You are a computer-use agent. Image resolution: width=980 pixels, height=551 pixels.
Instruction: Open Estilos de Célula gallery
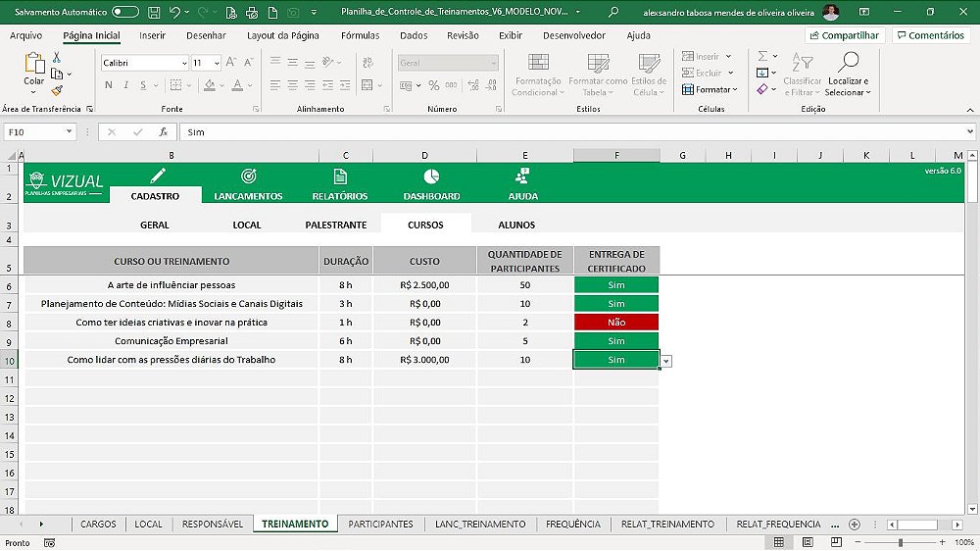tap(649, 75)
